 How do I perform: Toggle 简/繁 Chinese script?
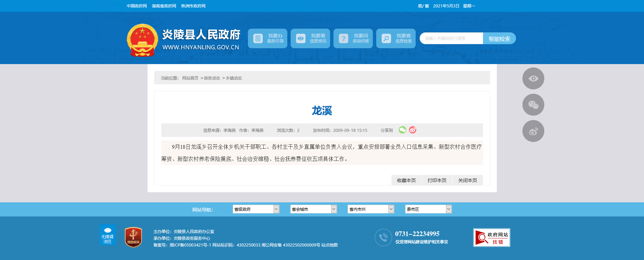(423, 6)
